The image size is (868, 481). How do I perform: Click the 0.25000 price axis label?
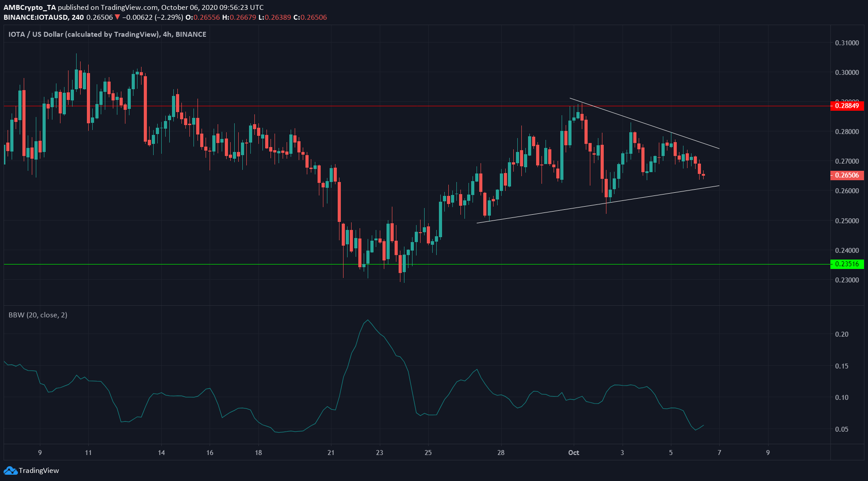click(x=847, y=221)
